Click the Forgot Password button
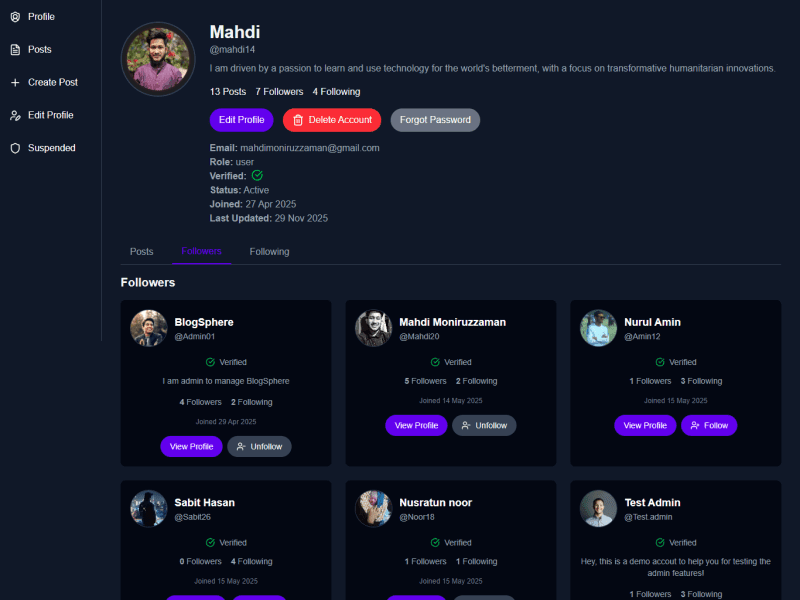Image resolution: width=800 pixels, height=600 pixels. (435, 119)
